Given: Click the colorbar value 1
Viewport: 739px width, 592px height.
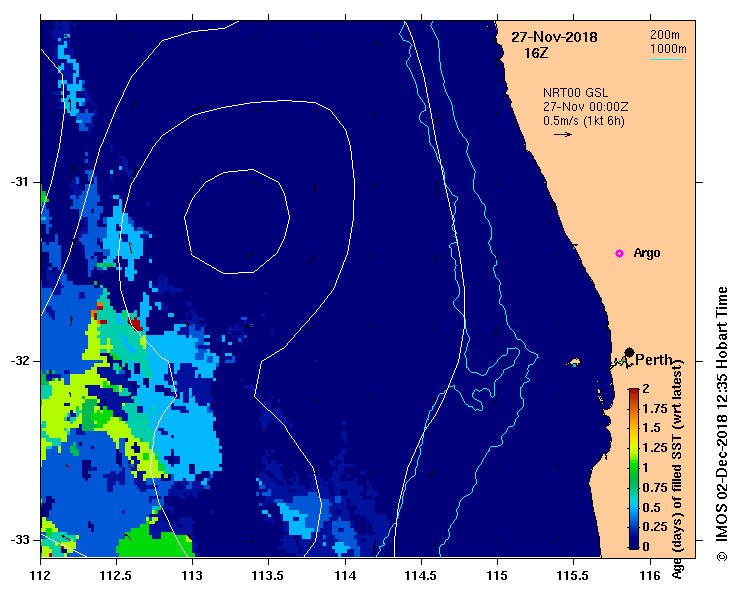Looking at the screenshot, I should tap(646, 468).
